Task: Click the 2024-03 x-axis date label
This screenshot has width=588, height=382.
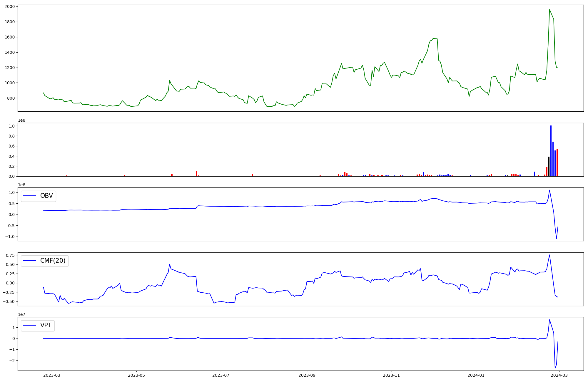Action: click(x=559, y=375)
